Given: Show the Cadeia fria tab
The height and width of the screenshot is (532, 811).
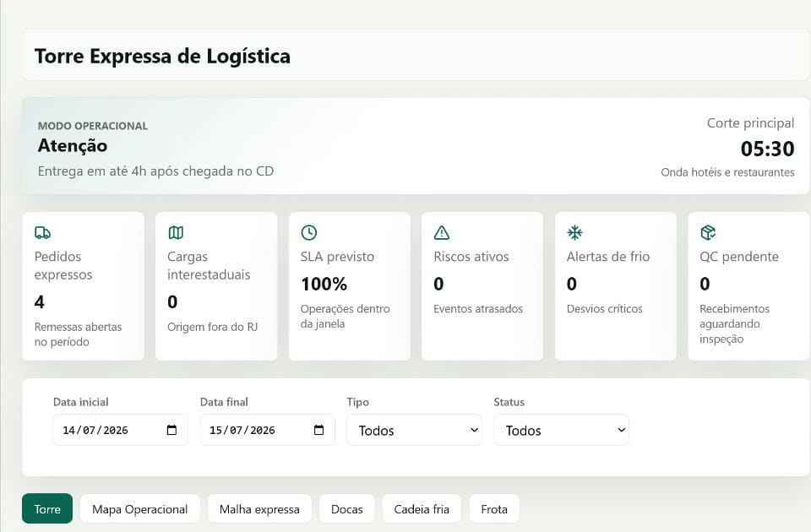Looking at the screenshot, I should 422,508.
